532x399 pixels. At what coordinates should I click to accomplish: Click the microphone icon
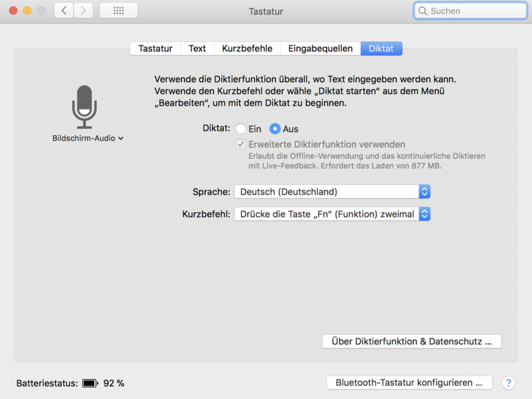pos(84,107)
